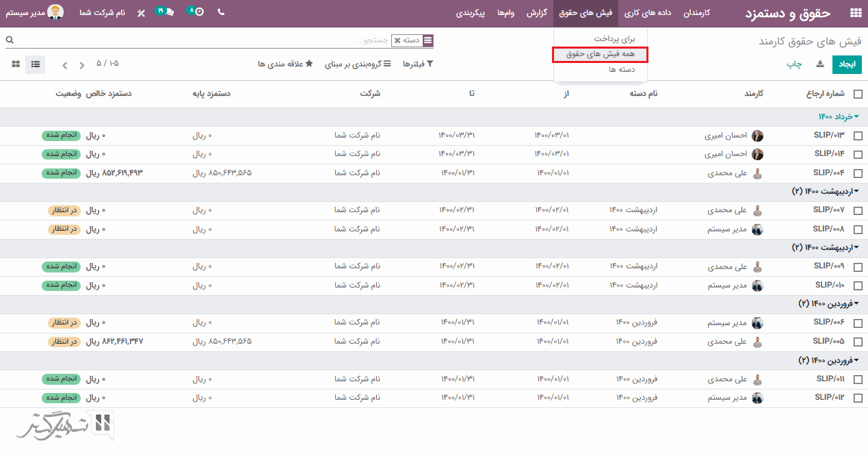Switch to kanban view icon
868x458 pixels.
(x=16, y=64)
